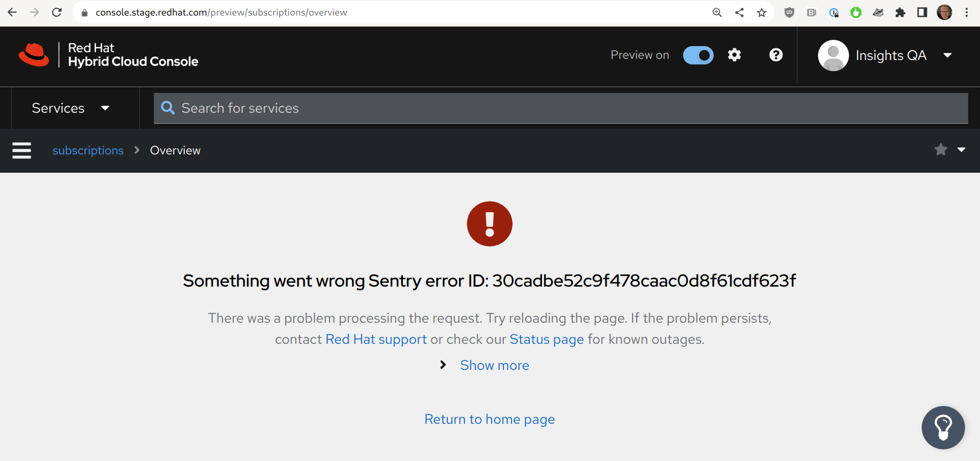Go to subscriptions breadcrumb link
The image size is (980, 461).
click(x=88, y=151)
